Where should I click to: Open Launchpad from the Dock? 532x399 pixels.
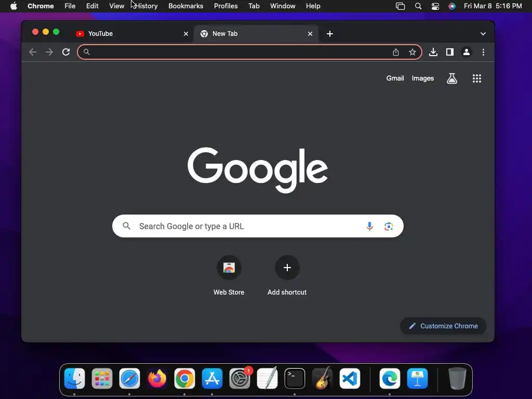[x=102, y=378]
